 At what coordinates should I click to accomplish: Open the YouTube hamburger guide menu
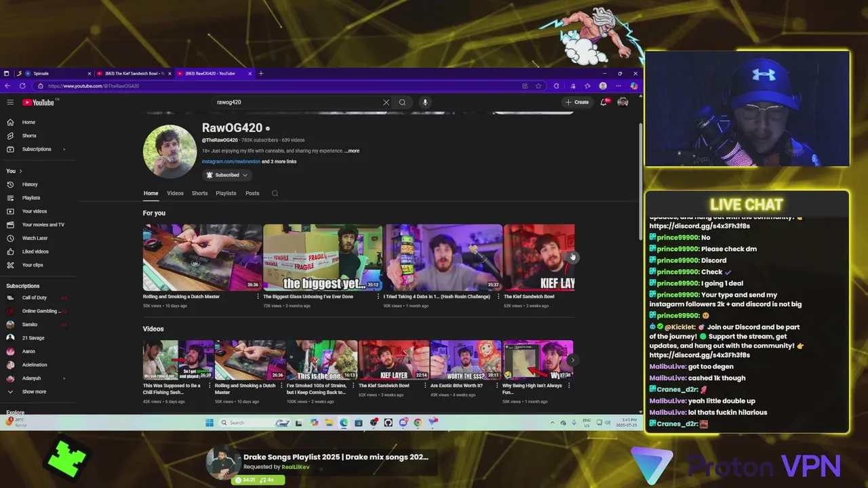[10, 102]
